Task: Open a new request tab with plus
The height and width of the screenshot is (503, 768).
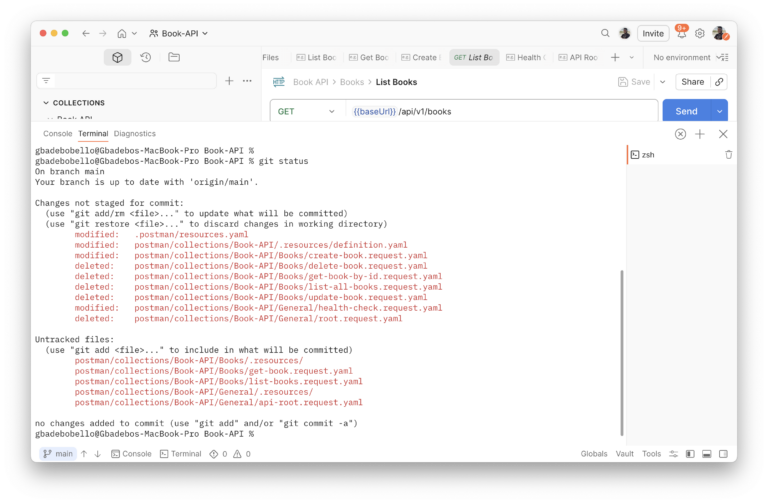Action: click(x=615, y=57)
